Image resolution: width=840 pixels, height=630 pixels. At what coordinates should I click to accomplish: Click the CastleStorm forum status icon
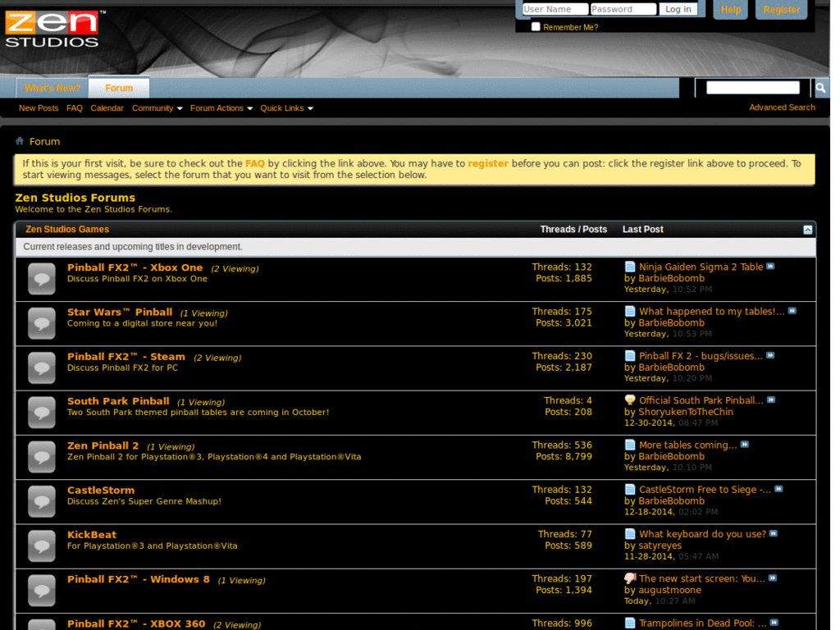click(42, 501)
